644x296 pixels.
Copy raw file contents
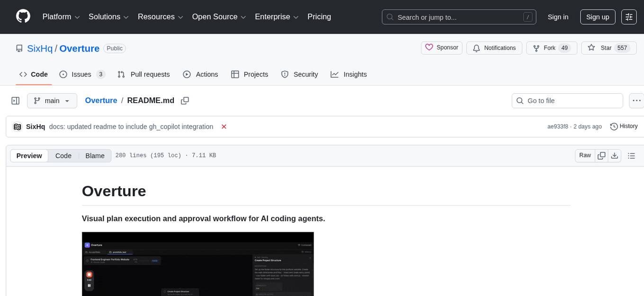pyautogui.click(x=602, y=156)
